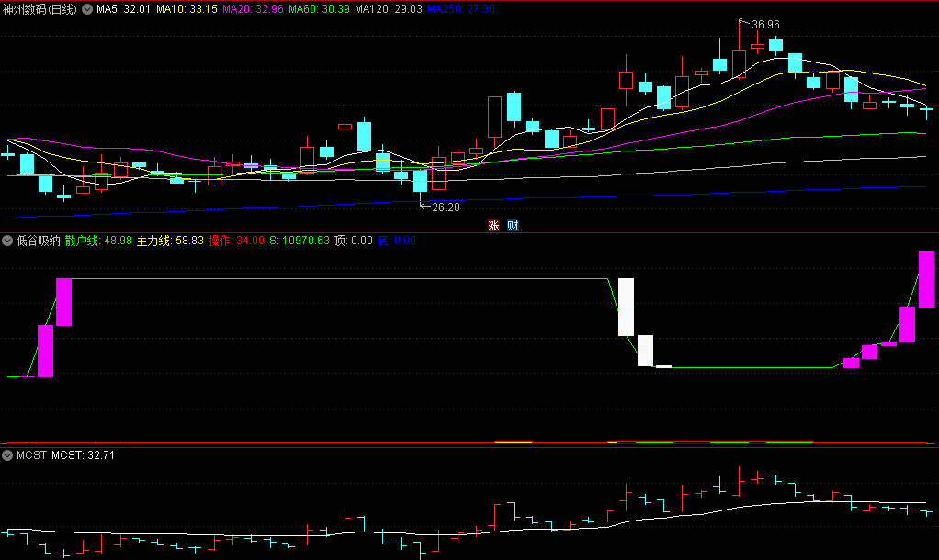This screenshot has height=560, width=939.
Task: Click the 顶: 0.00 reading
Action: (x=354, y=241)
